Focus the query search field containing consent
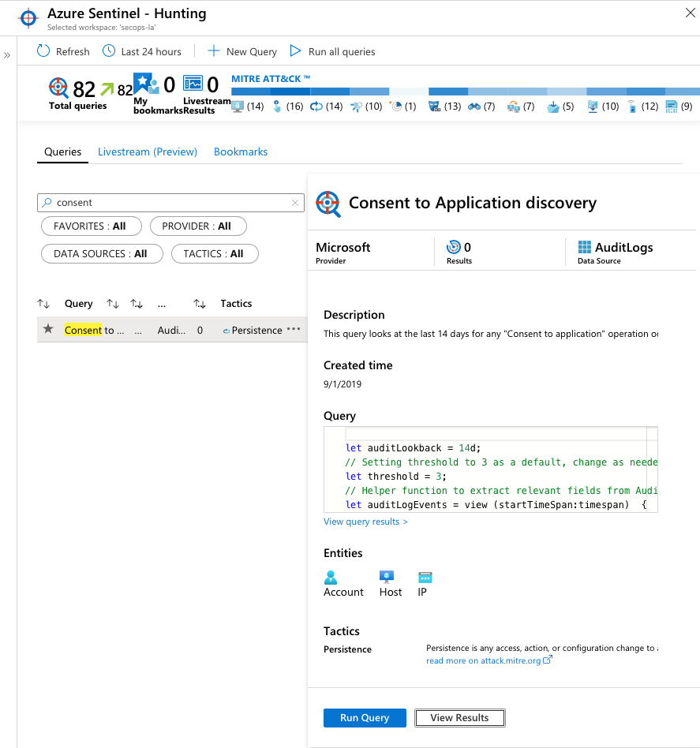 (170, 203)
